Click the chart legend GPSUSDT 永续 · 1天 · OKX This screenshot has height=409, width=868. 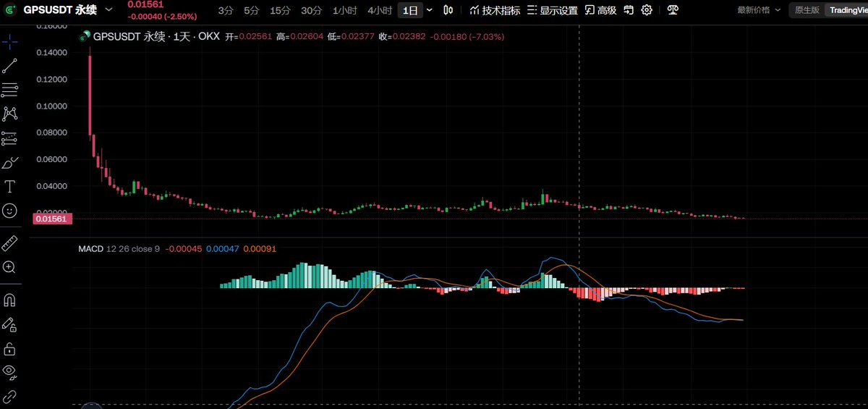tap(156, 36)
